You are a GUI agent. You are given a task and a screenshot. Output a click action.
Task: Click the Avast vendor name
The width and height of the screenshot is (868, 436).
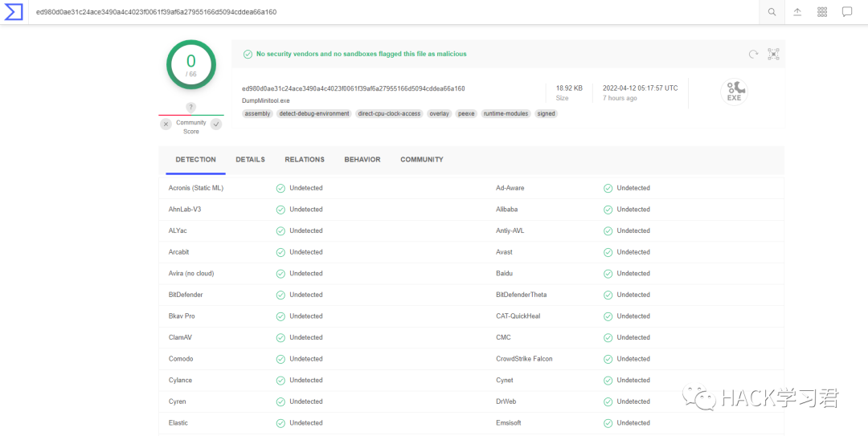pos(504,252)
